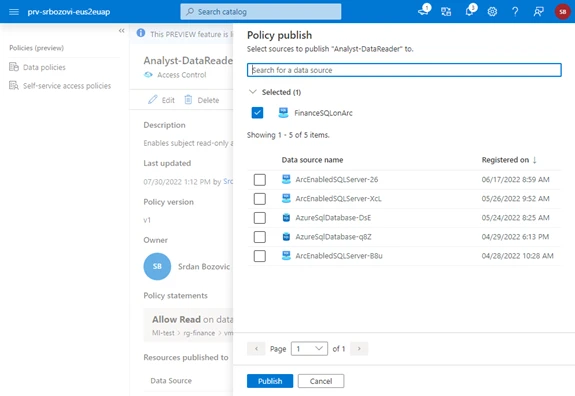The width and height of the screenshot is (575, 396).
Task: Click the AzureSqlDatabase-q8Z name
Action: tap(333, 236)
